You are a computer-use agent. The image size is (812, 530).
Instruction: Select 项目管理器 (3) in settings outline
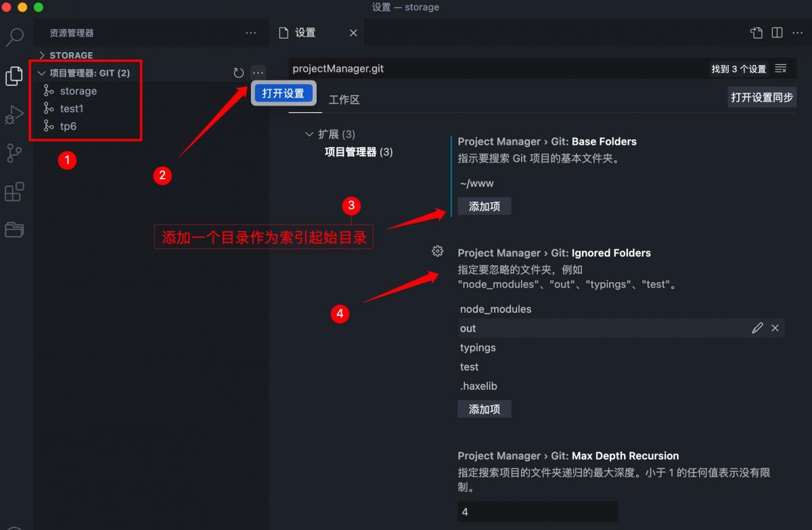359,152
